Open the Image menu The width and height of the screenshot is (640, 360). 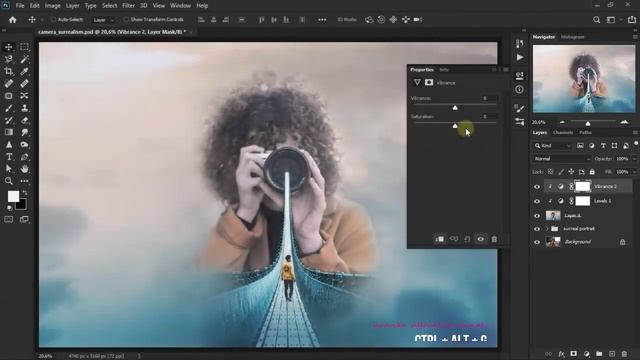[x=52, y=6]
